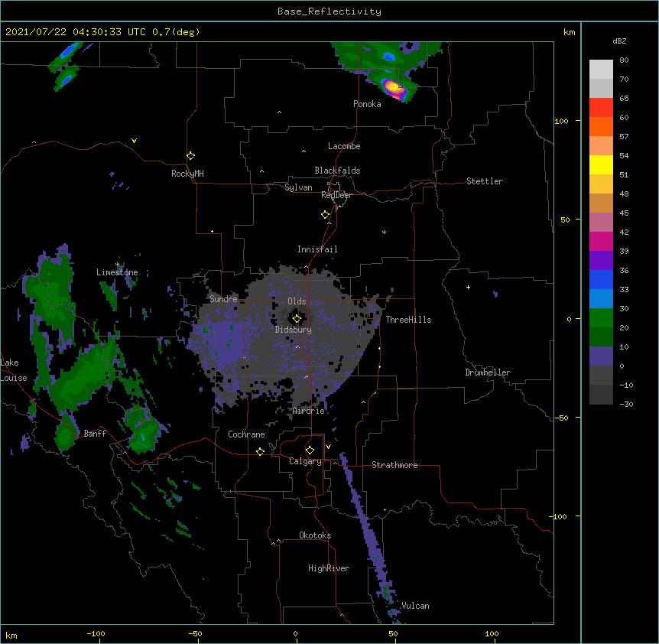Click the Banff town label

click(x=95, y=434)
